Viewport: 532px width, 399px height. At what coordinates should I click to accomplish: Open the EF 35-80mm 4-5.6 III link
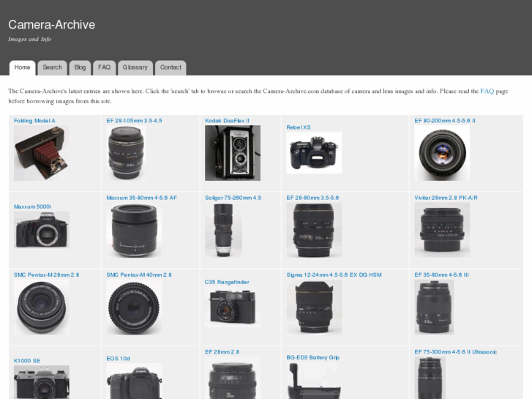pos(441,275)
